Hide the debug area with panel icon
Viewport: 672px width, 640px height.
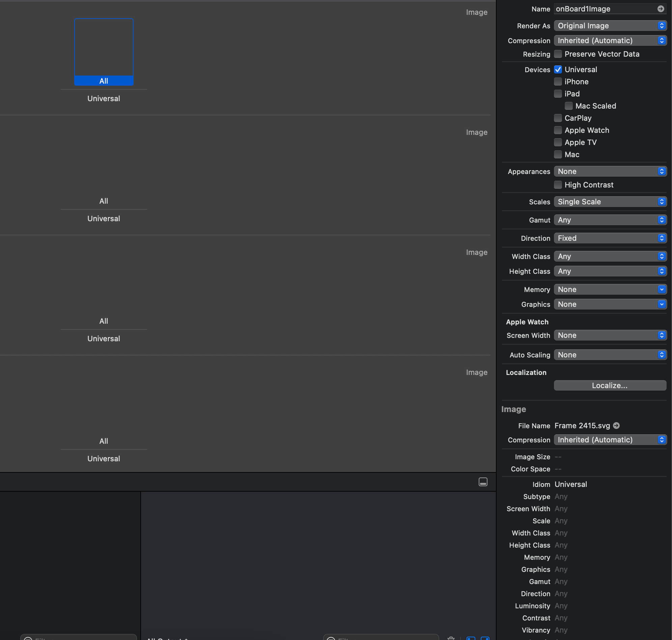pyautogui.click(x=483, y=482)
